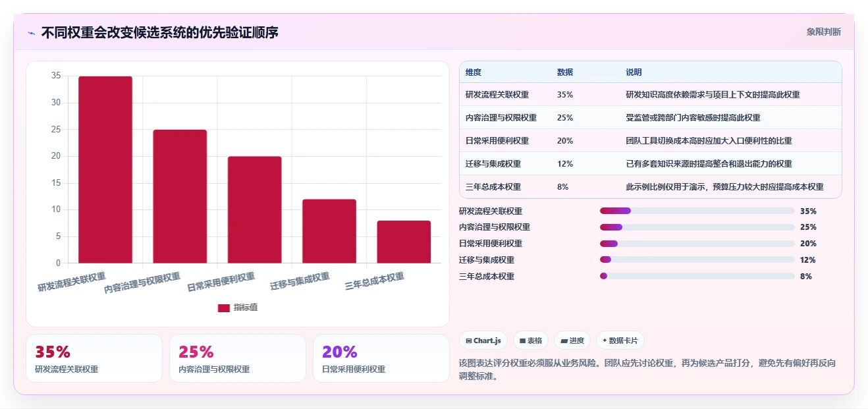
Task: Click the lightning icon beside the title
Action: 32,32
